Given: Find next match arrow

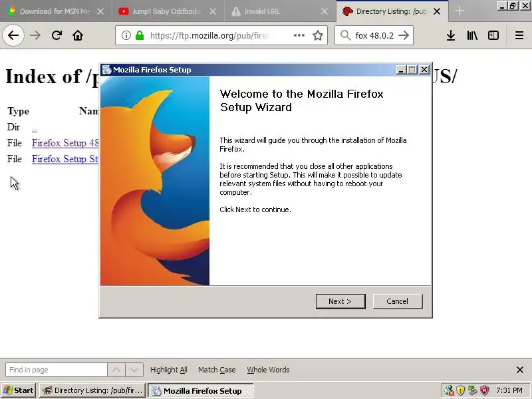Looking at the screenshot, I should coord(134,370).
